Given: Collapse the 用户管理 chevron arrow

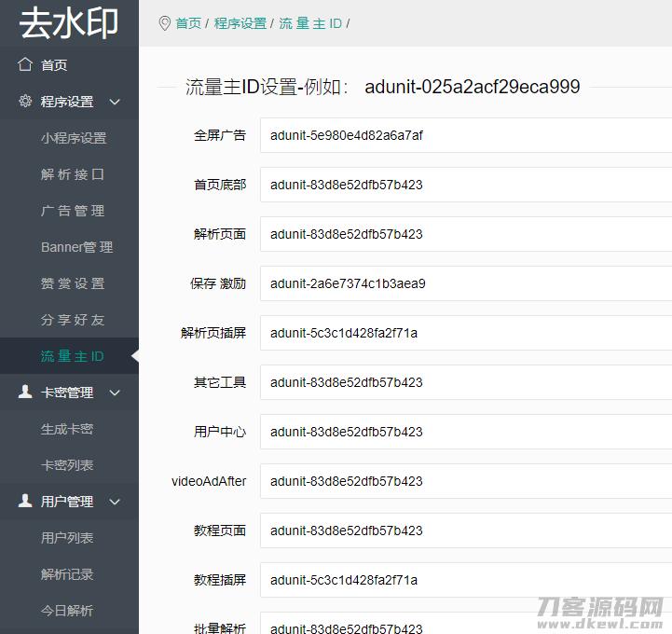Looking at the screenshot, I should tap(115, 502).
